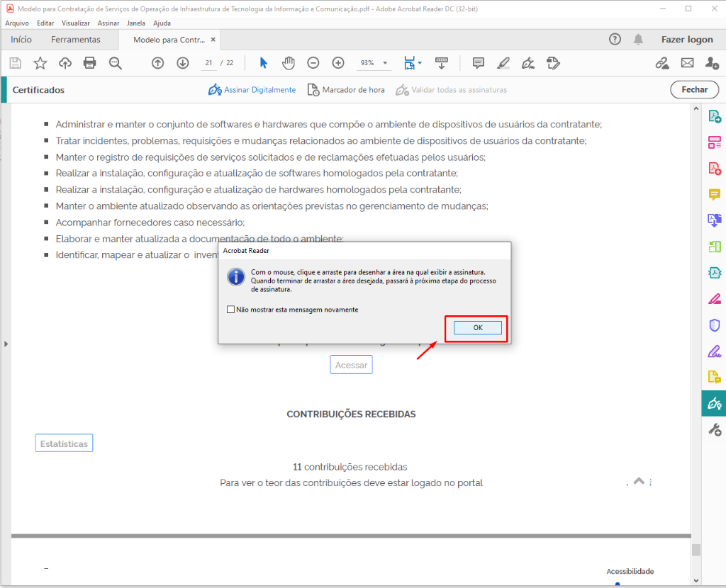Check 'Não mostrar esta mensagem novamente'

pos(230,310)
